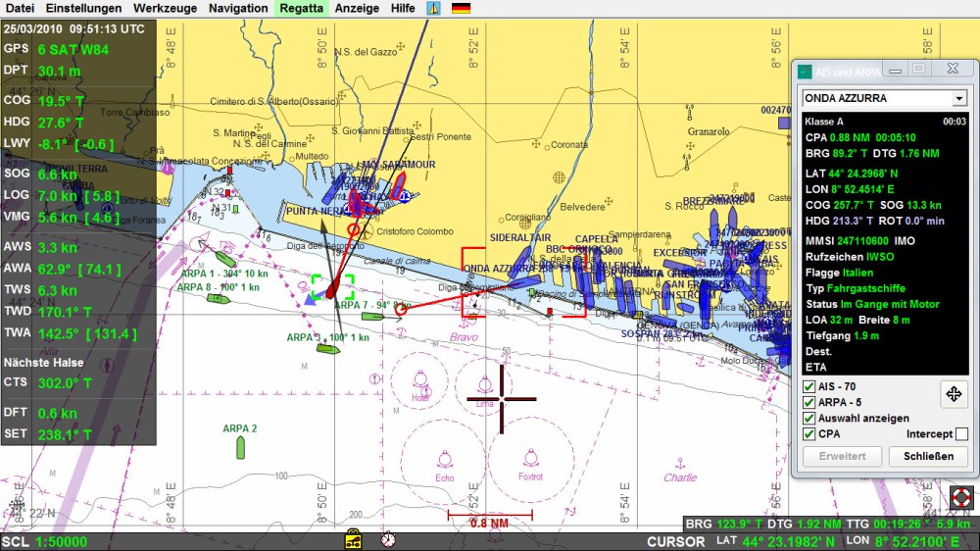Screen dimensions: 980x551
Task: Click the Status Im Gange mit Motor entry
Action: 872,304
